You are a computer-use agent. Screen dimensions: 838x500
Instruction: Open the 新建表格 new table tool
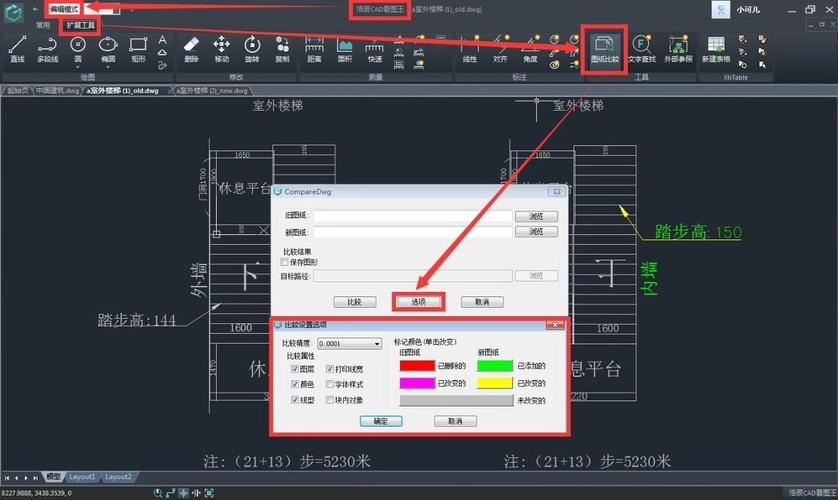coord(716,49)
